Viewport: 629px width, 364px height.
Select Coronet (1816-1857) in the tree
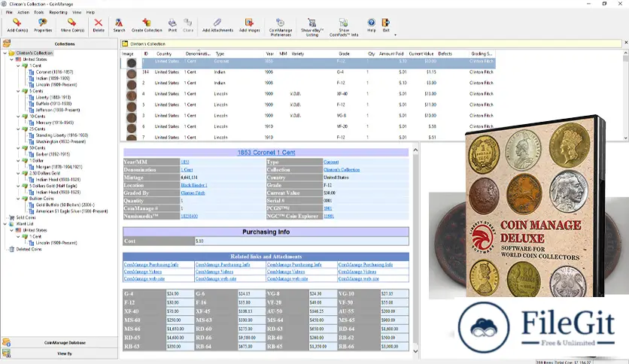click(x=54, y=72)
